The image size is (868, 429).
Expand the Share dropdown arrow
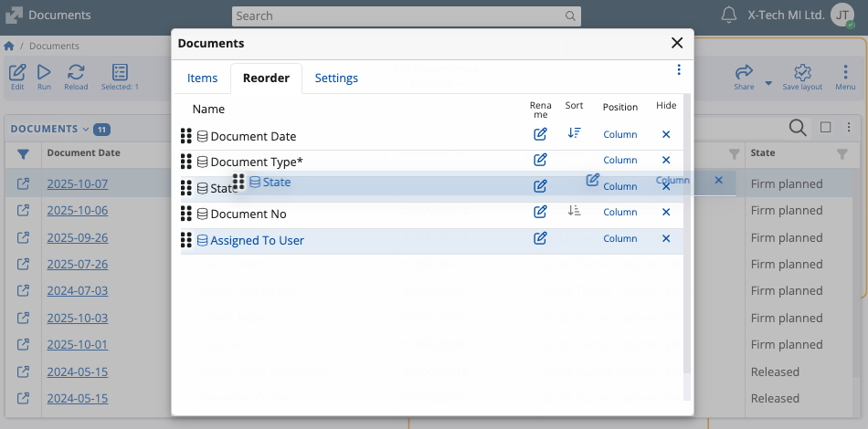[x=768, y=83]
